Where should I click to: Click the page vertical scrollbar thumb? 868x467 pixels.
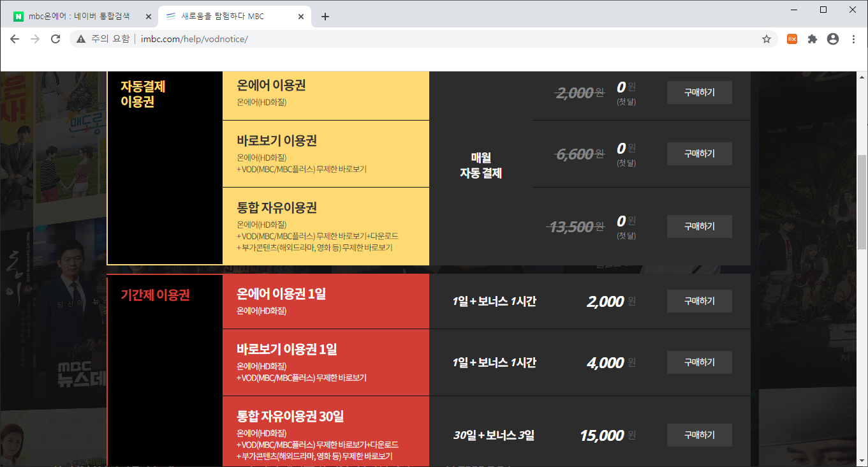[862, 201]
